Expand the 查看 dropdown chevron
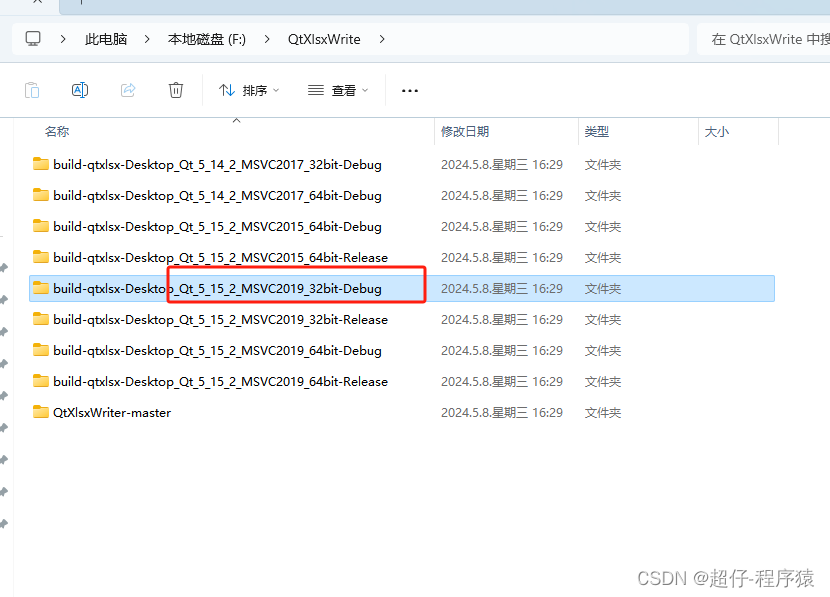Screen dimensions: 830x597 365,90
